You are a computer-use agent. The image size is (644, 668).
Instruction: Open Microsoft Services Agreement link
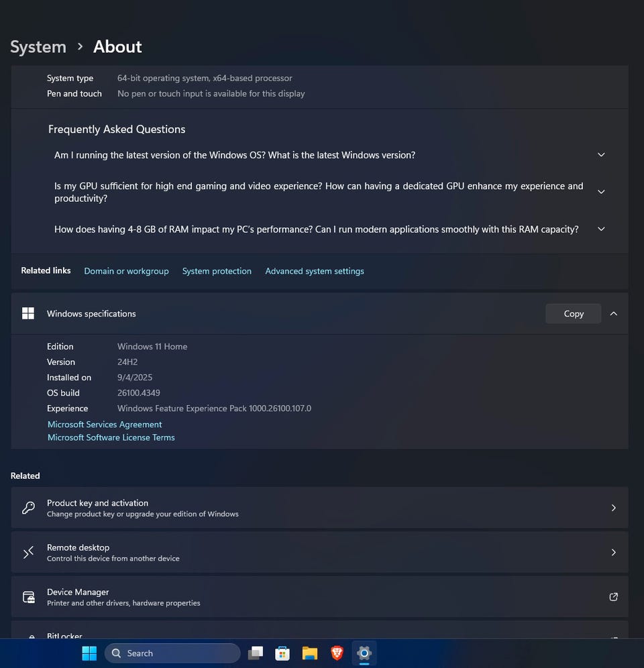105,425
